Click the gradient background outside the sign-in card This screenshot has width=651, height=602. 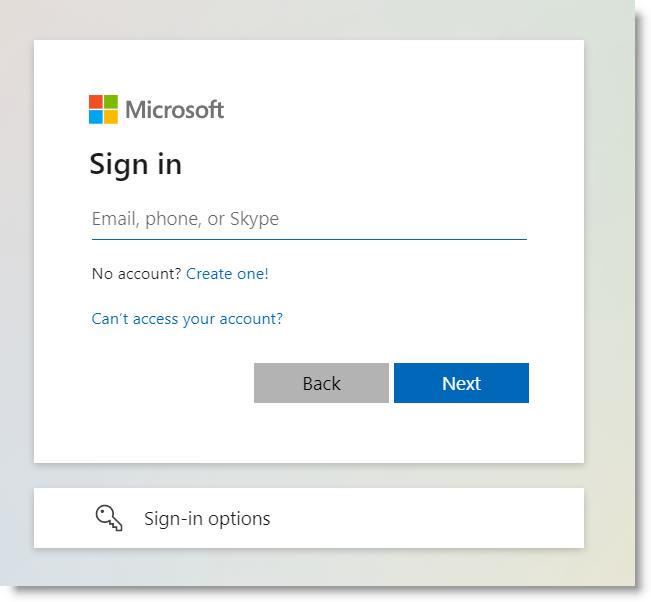pos(610,300)
